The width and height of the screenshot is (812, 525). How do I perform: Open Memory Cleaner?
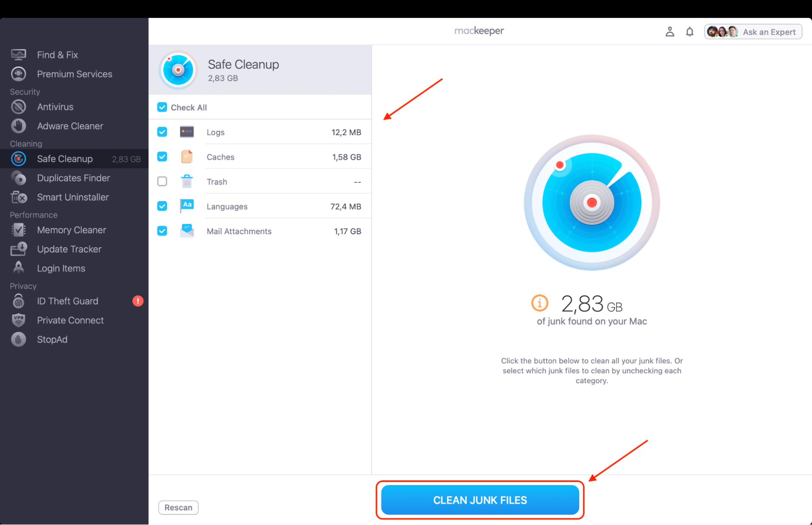[71, 230]
